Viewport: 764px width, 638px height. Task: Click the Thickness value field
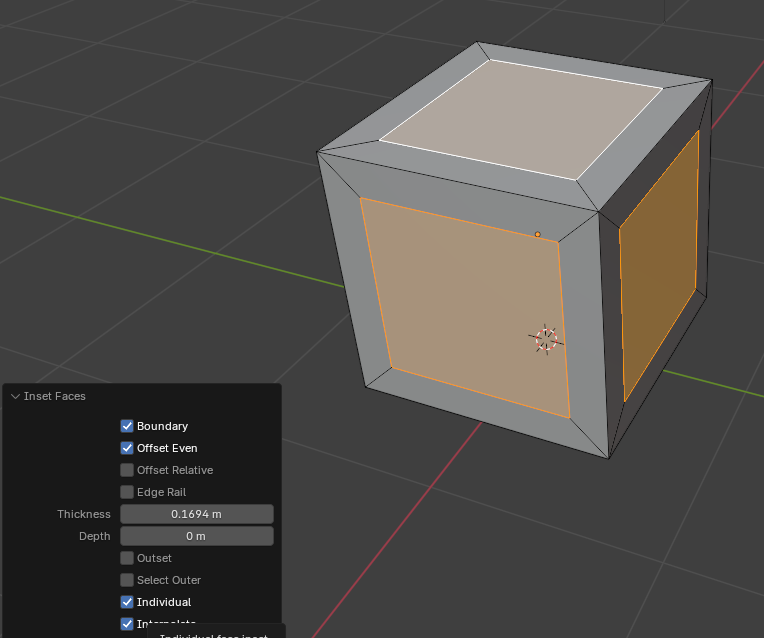[197, 514]
